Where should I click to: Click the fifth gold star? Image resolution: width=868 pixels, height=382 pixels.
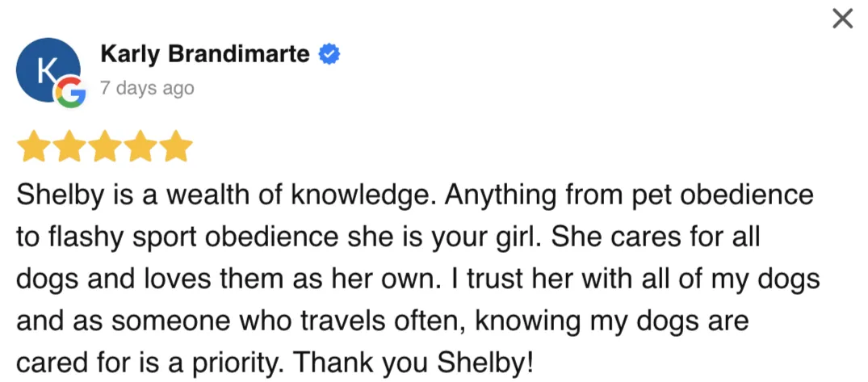point(176,148)
